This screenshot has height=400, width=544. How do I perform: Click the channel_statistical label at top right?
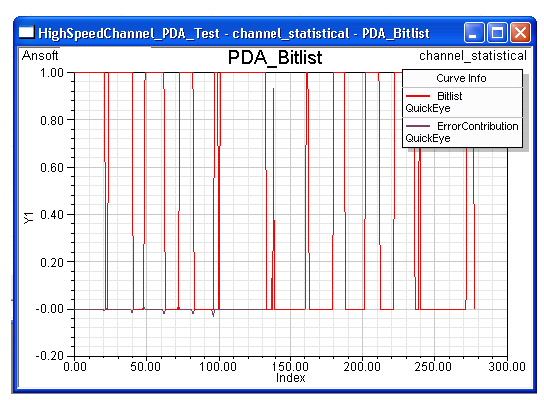tap(473, 56)
